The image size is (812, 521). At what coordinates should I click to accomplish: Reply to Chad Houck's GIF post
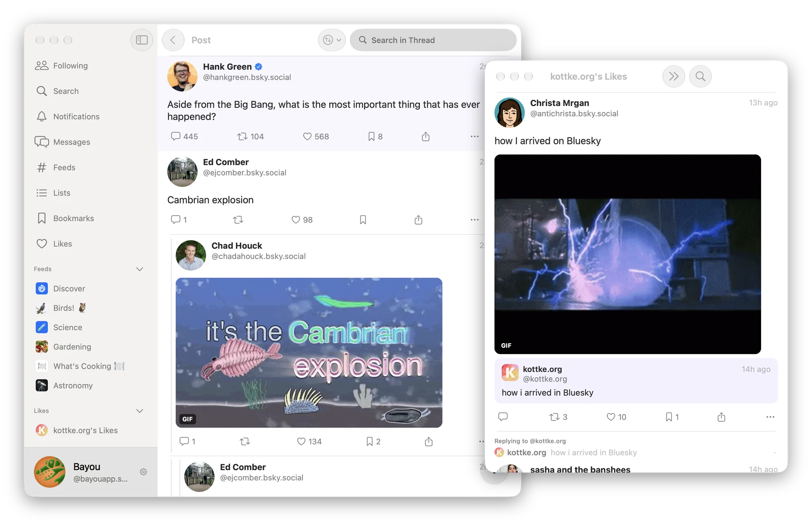point(187,442)
